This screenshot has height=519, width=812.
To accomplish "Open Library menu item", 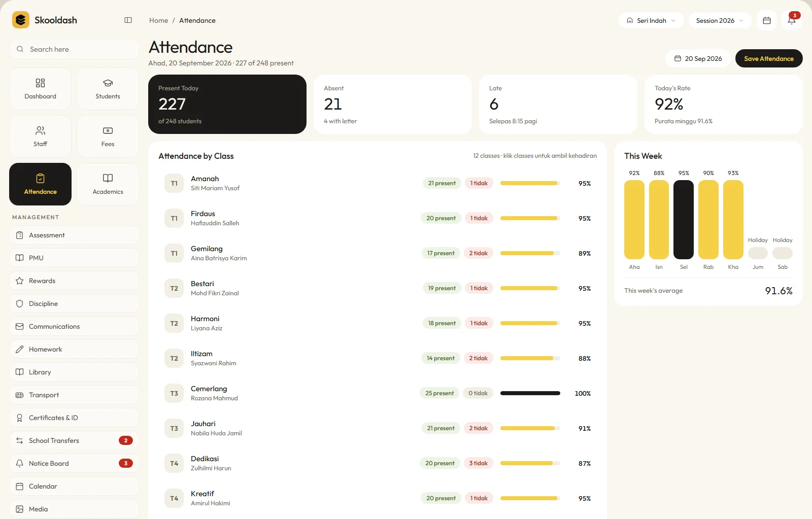I will [74, 372].
